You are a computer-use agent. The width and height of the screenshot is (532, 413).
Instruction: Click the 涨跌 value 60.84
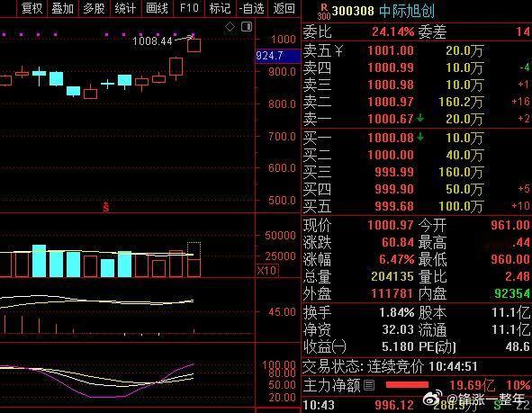pyautogui.click(x=398, y=242)
